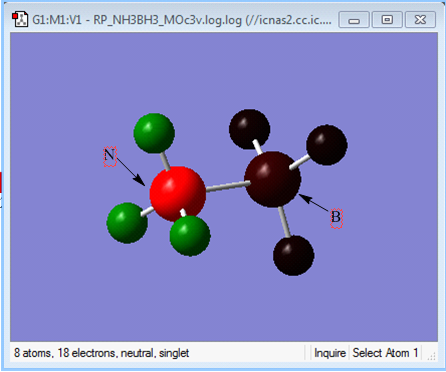Image resolution: width=446 pixels, height=372 pixels.
Task: Pick the topmost green hydrogen atom
Action: pos(154,133)
